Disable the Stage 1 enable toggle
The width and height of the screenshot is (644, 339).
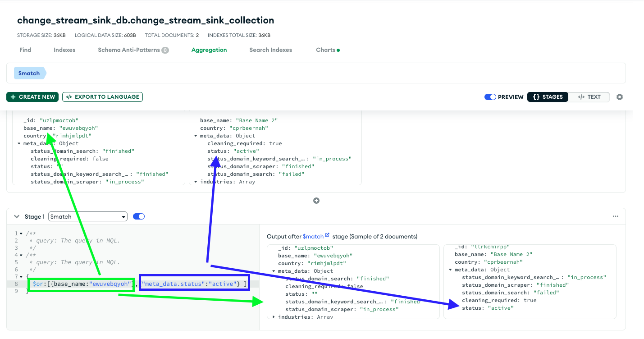[x=139, y=216]
